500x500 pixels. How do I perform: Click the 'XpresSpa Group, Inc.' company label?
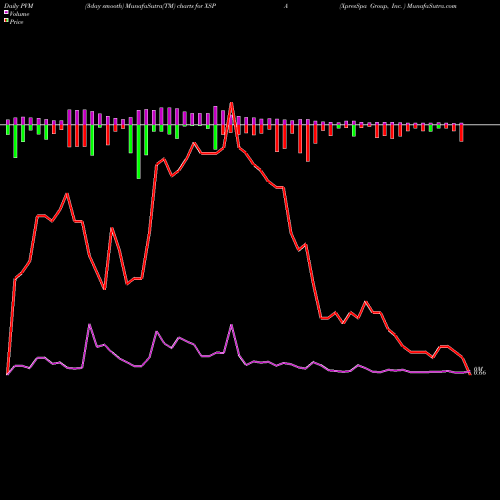[372, 6]
